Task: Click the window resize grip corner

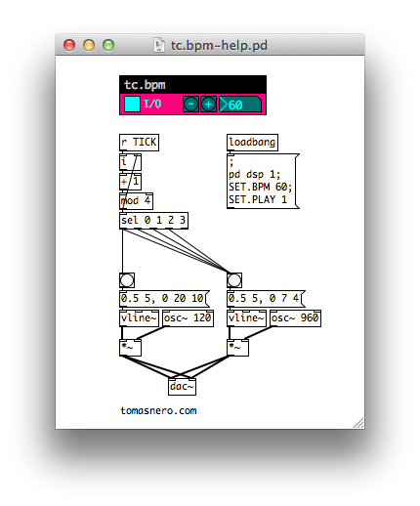Action: [358, 423]
